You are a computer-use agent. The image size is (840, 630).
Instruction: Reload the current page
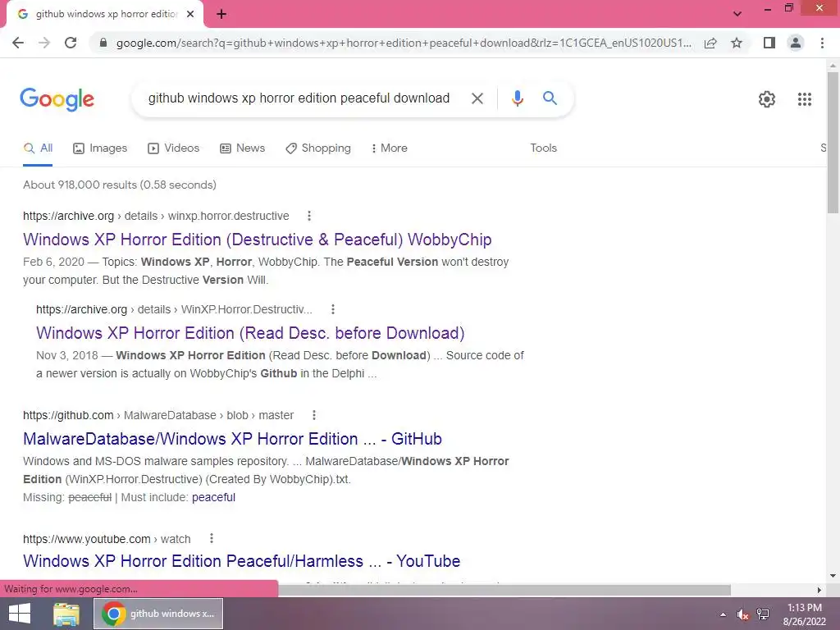point(71,43)
